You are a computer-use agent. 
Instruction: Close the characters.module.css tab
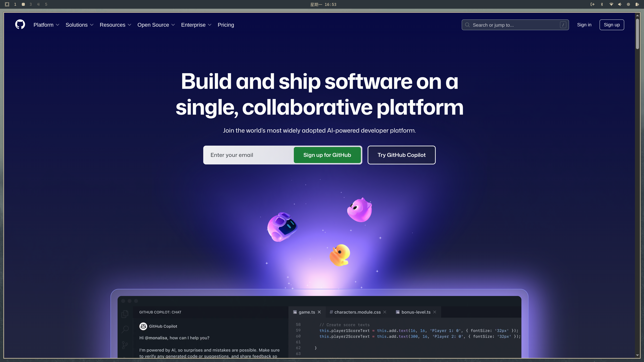[385, 312]
